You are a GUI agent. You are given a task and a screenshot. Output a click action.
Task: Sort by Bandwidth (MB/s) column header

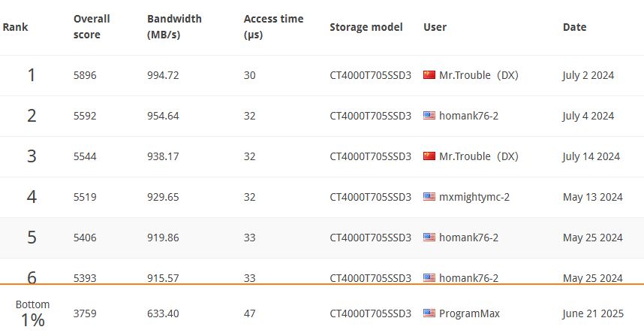tap(175, 27)
